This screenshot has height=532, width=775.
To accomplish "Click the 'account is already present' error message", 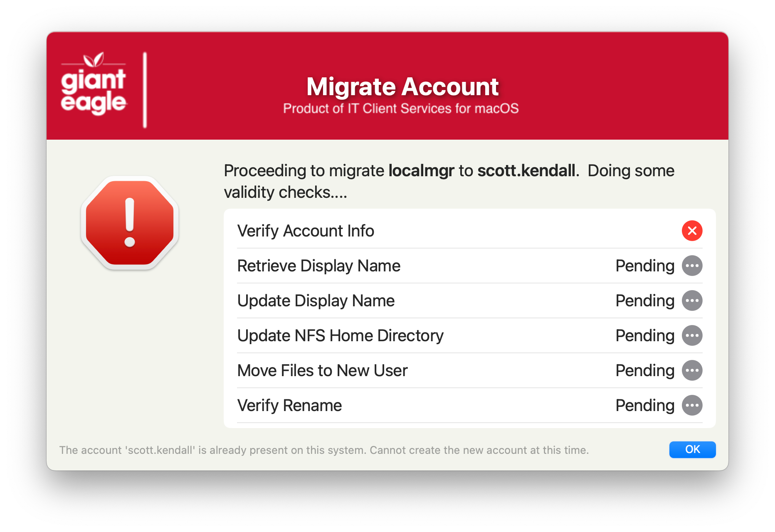I will pyautogui.click(x=324, y=450).
